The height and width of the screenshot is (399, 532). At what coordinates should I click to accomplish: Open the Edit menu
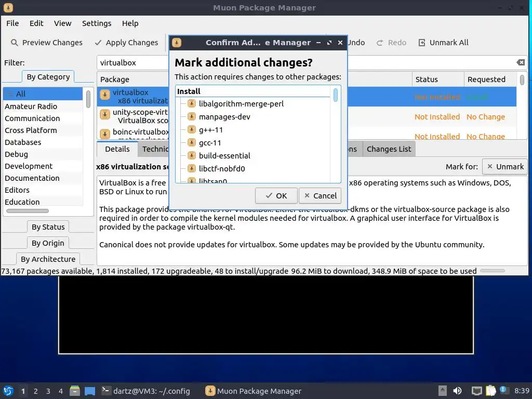36,23
